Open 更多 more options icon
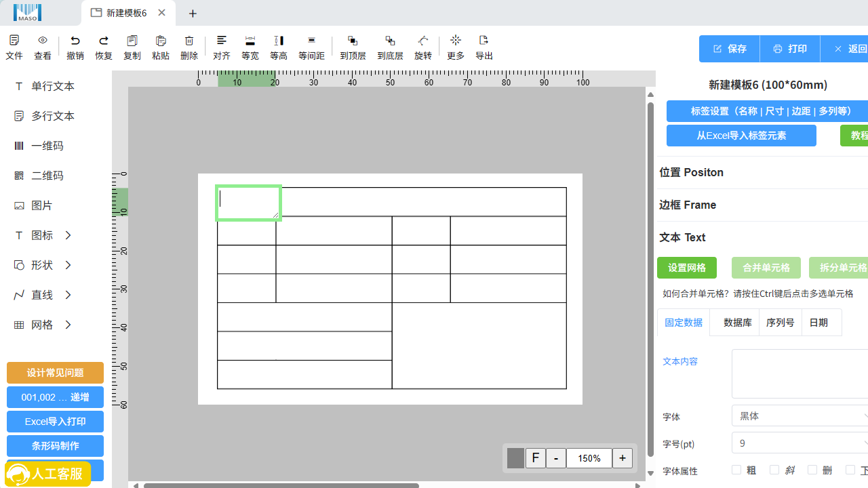This screenshot has height=488, width=868. click(x=456, y=41)
